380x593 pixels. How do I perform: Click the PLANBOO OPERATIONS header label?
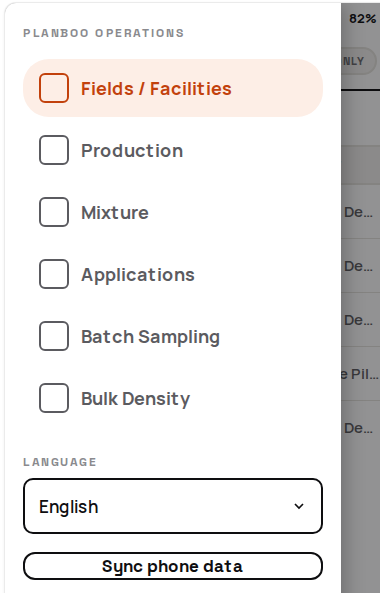104,33
